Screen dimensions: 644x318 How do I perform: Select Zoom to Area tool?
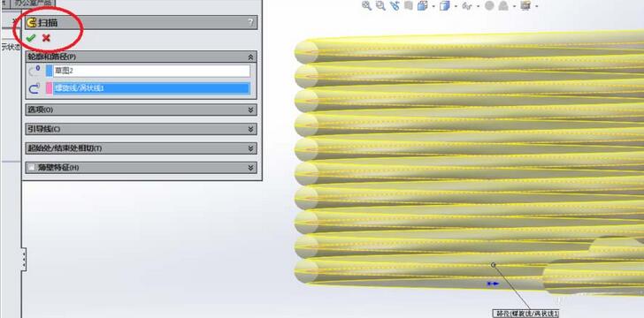pos(380,5)
